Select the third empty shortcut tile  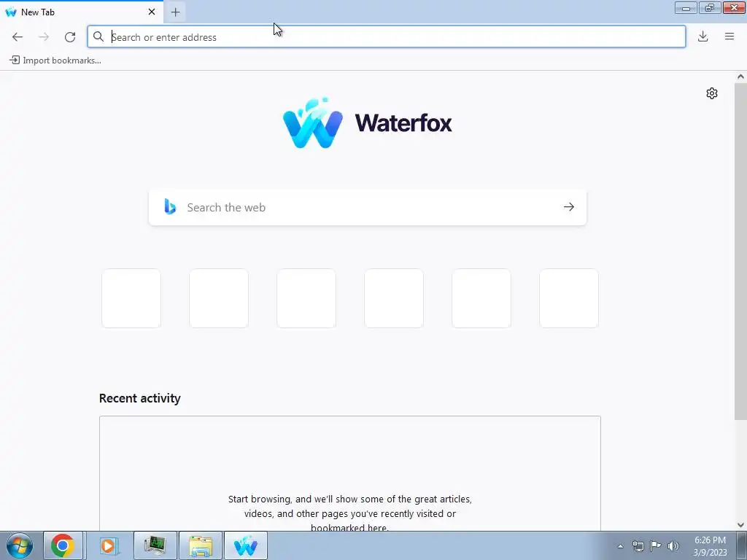[x=306, y=298]
